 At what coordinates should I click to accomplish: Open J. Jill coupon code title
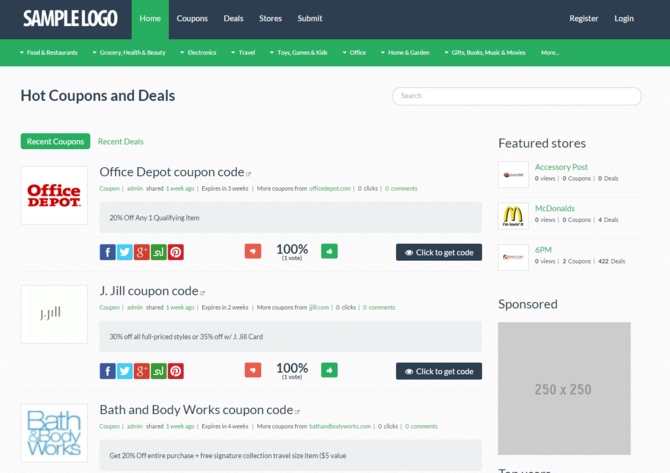(x=149, y=291)
